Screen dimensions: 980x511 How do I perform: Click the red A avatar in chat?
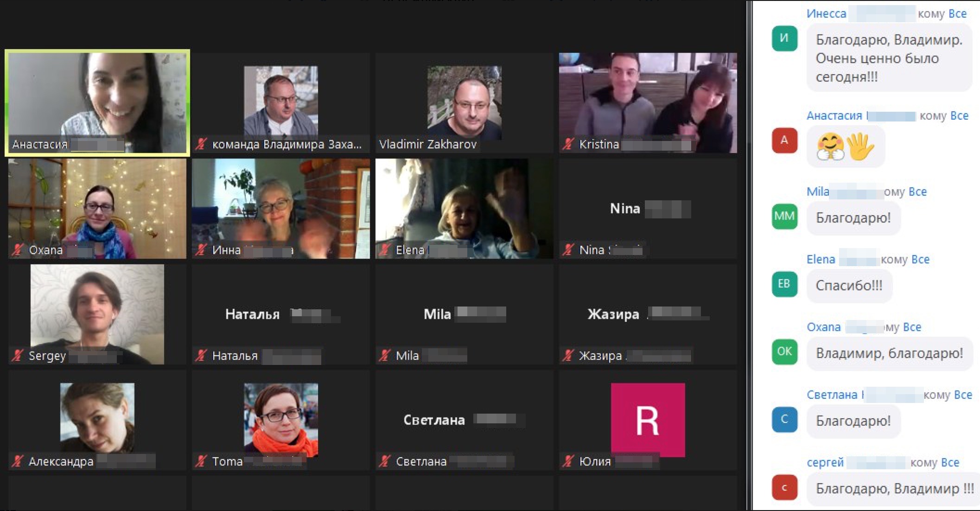pyautogui.click(x=784, y=140)
